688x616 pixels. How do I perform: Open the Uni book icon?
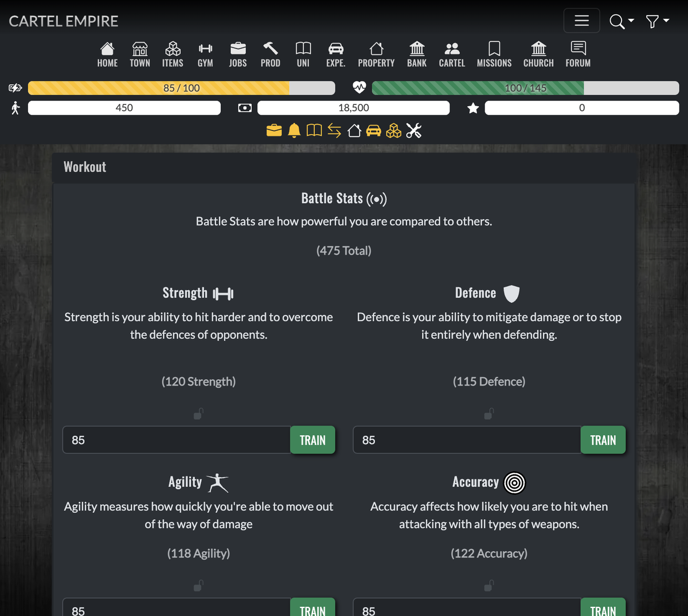(x=303, y=48)
